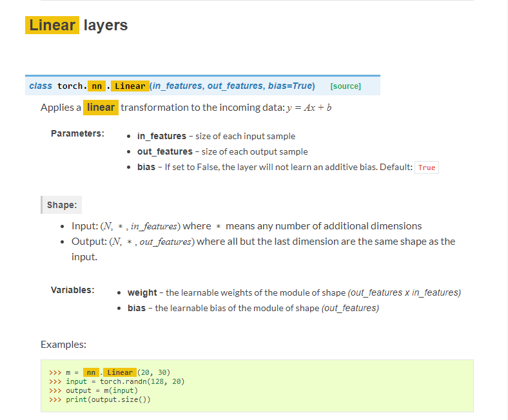Click the bold 'bias' entry under Parameters
The height and width of the screenshot is (420, 508).
point(146,167)
